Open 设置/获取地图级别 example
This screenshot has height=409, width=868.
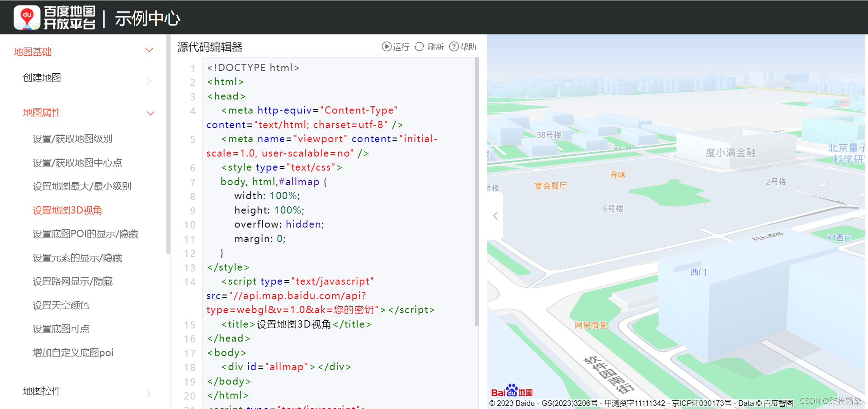tap(72, 139)
